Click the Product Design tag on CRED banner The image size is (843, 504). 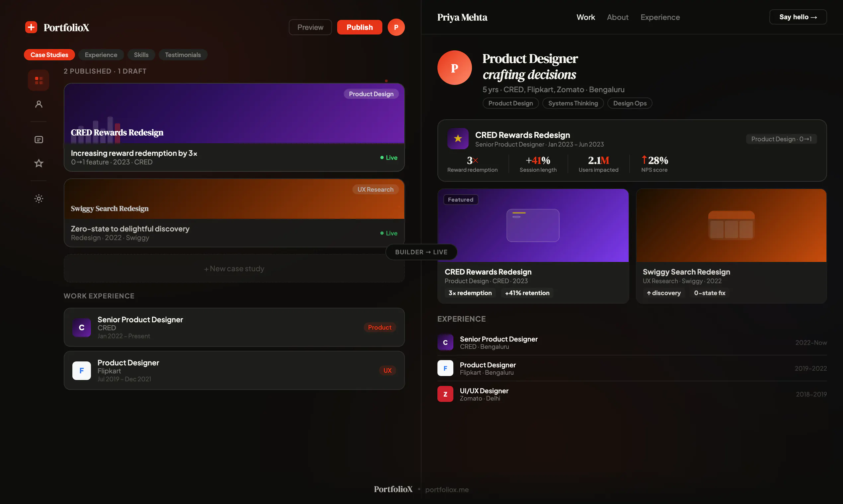(x=371, y=94)
